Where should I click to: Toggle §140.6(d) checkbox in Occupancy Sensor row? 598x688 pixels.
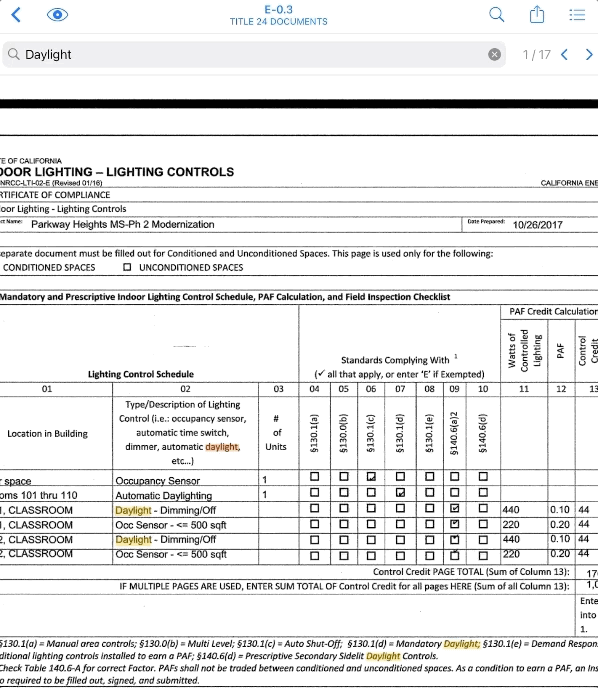[x=483, y=476]
